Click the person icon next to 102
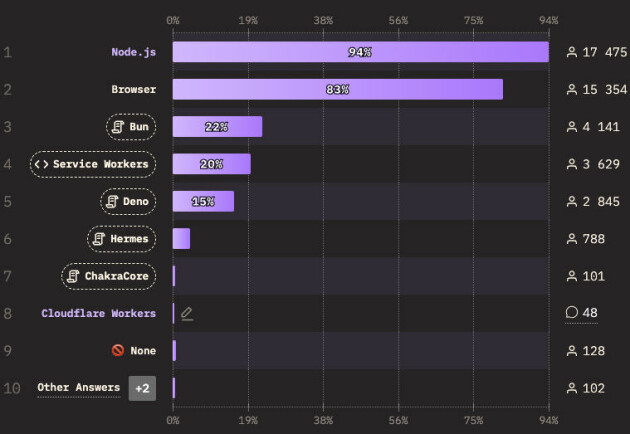The image size is (630, 434). click(x=572, y=389)
